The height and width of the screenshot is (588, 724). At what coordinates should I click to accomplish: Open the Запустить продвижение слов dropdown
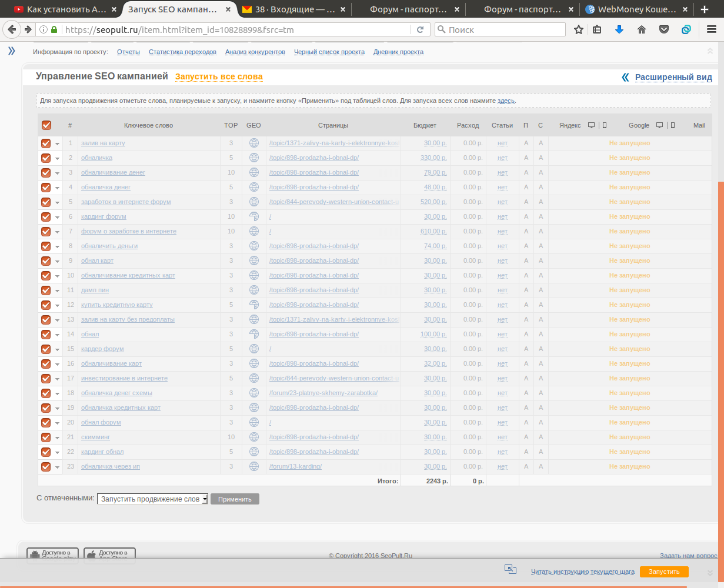click(x=152, y=499)
